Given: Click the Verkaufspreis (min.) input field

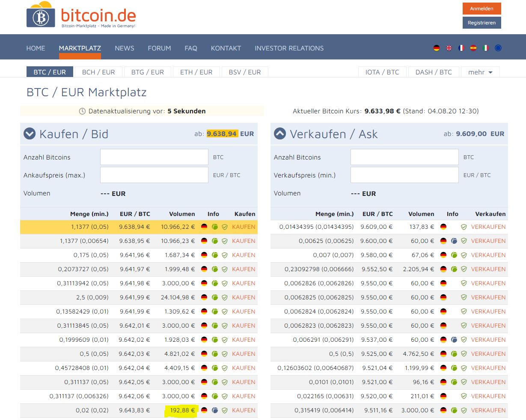Looking at the screenshot, I should tap(404, 175).
